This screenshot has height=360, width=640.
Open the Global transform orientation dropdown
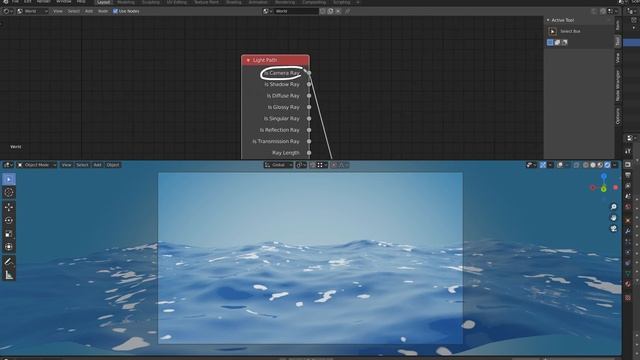coord(278,165)
